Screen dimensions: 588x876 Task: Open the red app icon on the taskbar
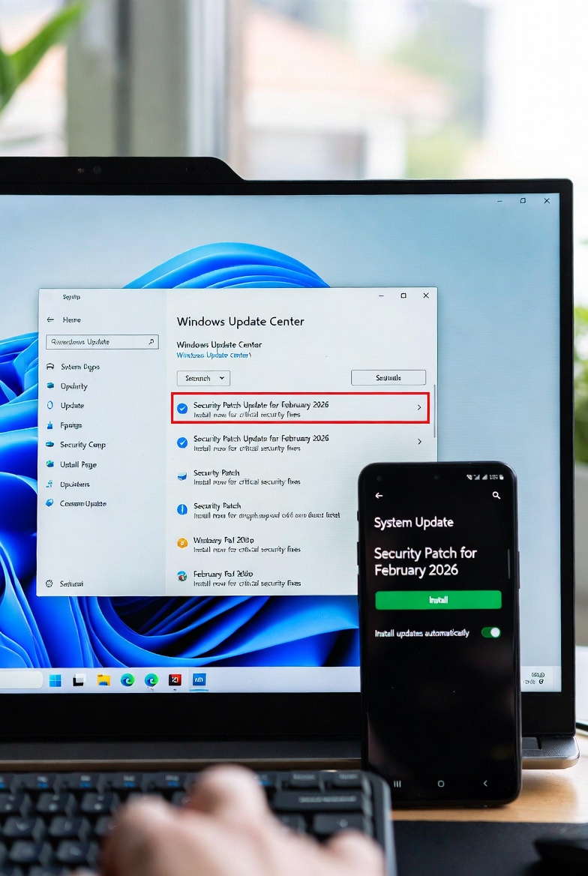coord(175,680)
